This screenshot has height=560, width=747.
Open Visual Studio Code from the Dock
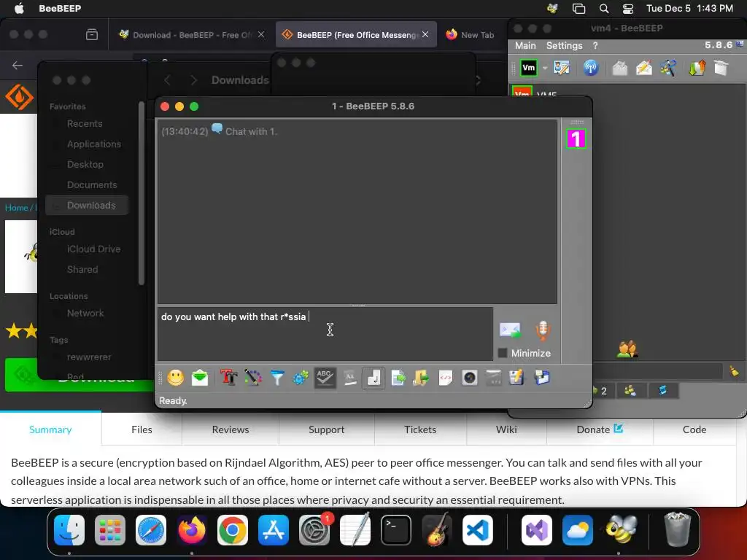coord(477,530)
